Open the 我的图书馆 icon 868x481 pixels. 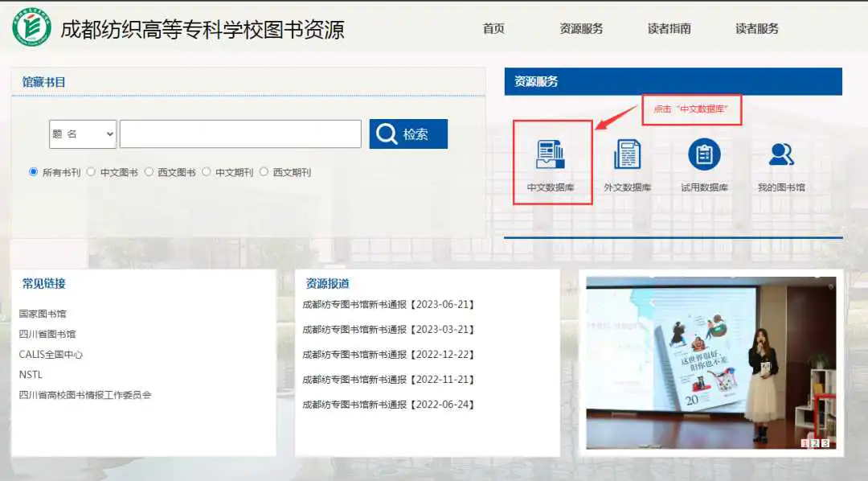click(x=780, y=154)
